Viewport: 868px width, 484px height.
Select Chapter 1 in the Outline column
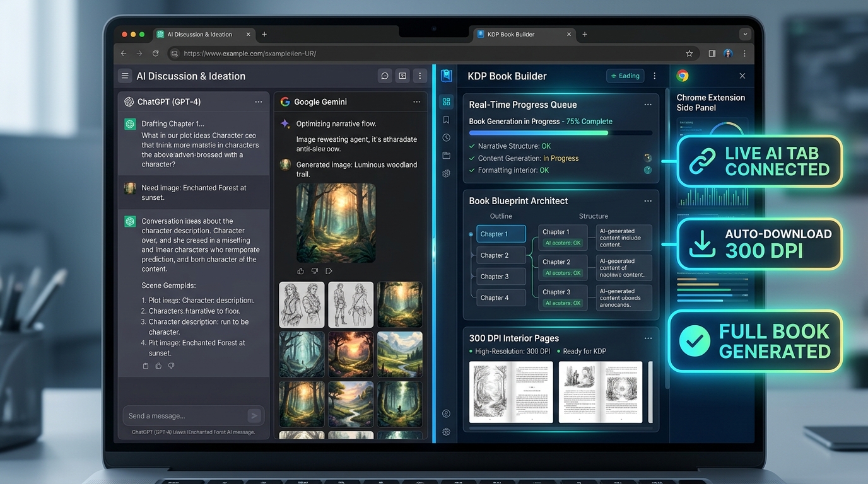[501, 234]
